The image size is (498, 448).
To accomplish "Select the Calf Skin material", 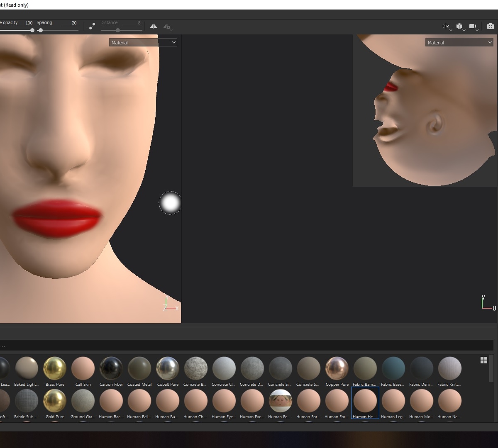I will pos(83,372).
